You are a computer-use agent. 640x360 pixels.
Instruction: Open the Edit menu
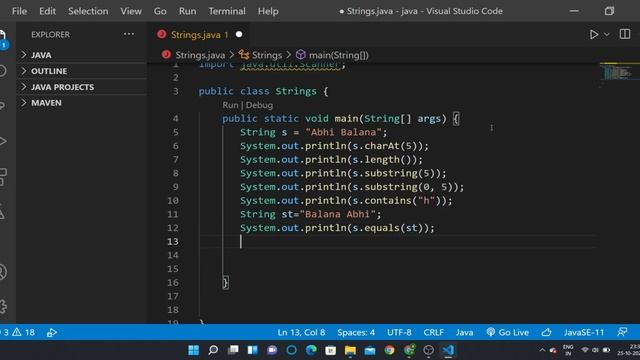coord(47,11)
